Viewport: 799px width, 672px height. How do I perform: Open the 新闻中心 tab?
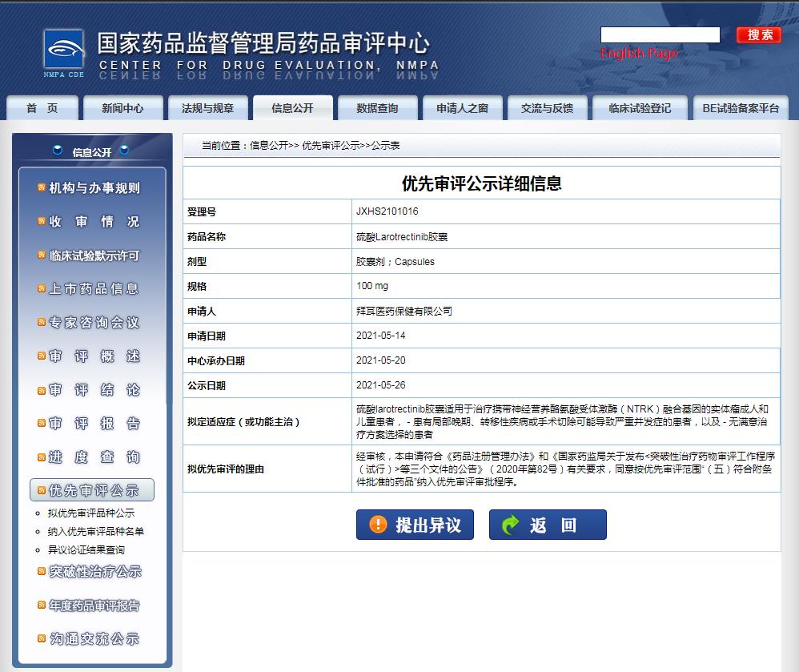[122, 107]
